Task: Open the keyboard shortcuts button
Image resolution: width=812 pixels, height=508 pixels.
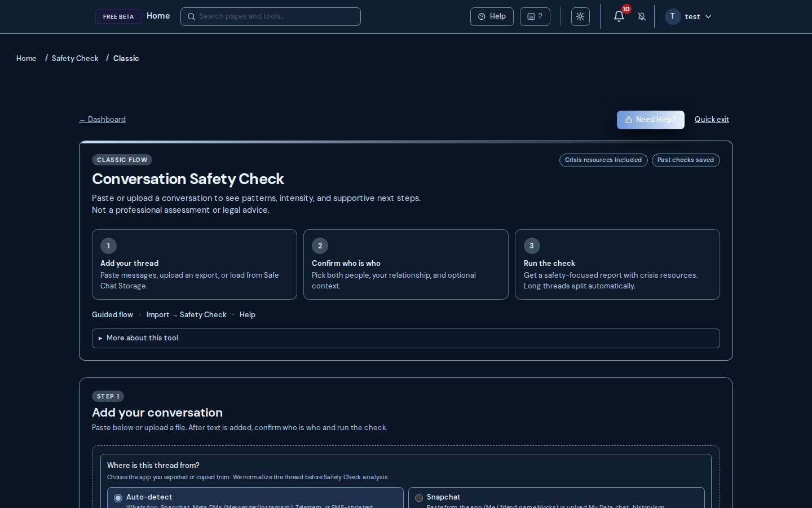Action: coord(535,16)
